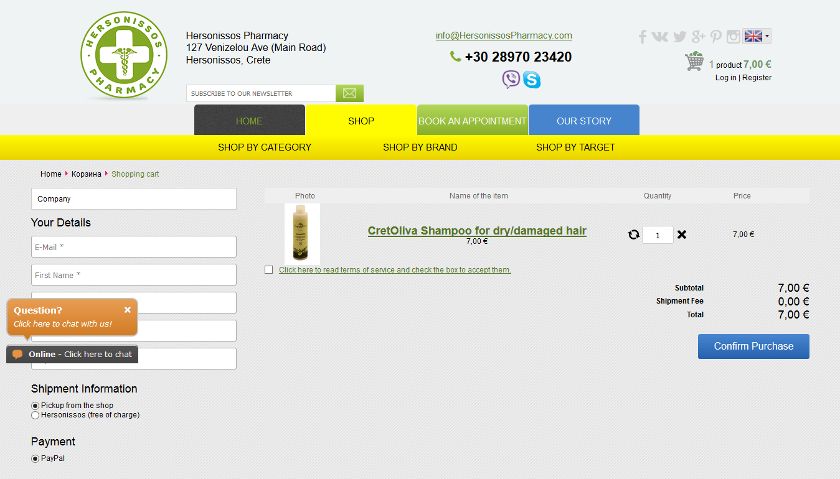Screen dimensions: 840x479
Task: Go to Home breadcrumb
Action: 51,174
